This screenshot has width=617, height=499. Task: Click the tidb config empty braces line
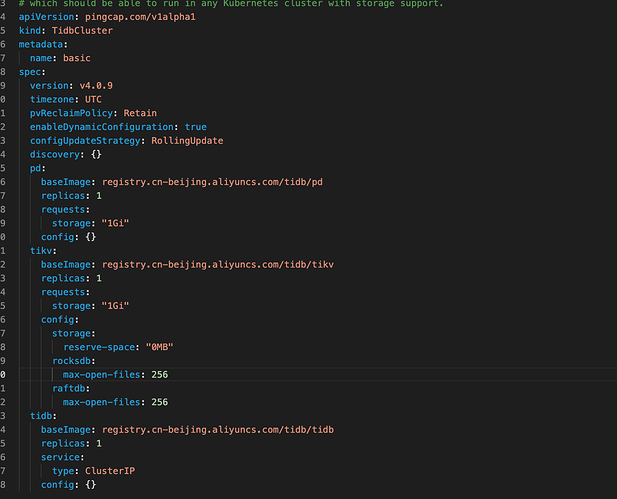[x=68, y=485]
